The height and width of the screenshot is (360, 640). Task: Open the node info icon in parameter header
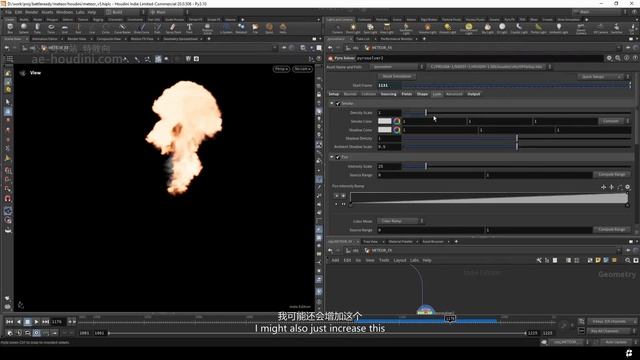pyautogui.click(x=627, y=58)
